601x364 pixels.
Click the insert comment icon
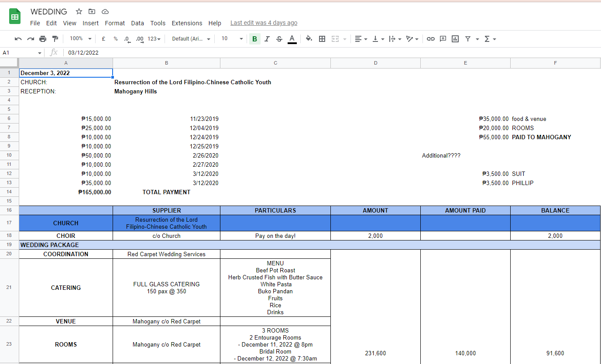(443, 39)
